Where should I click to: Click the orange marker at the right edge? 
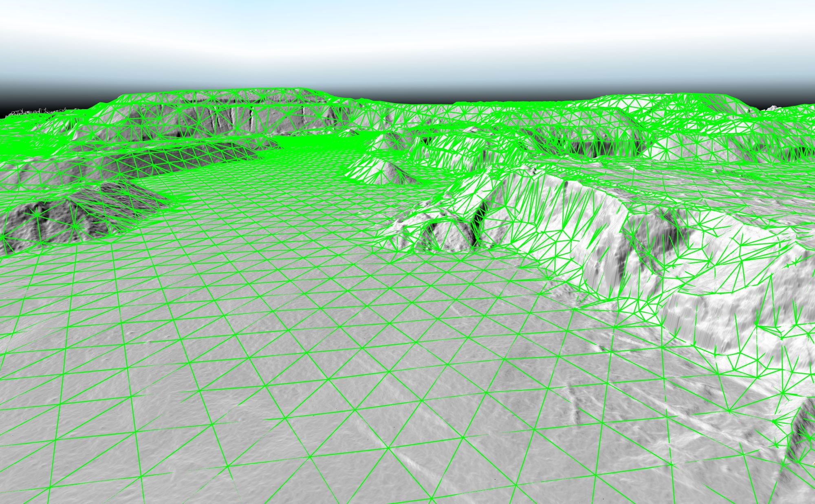(813, 463)
